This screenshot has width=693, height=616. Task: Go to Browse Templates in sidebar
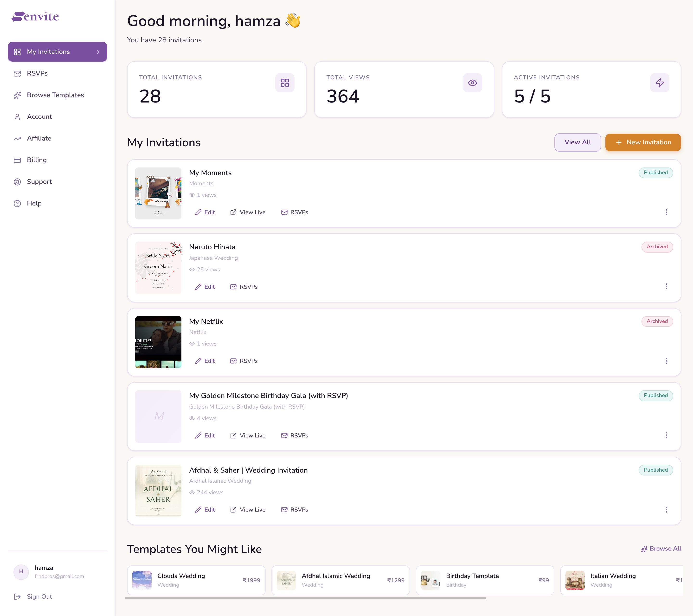coord(57,95)
